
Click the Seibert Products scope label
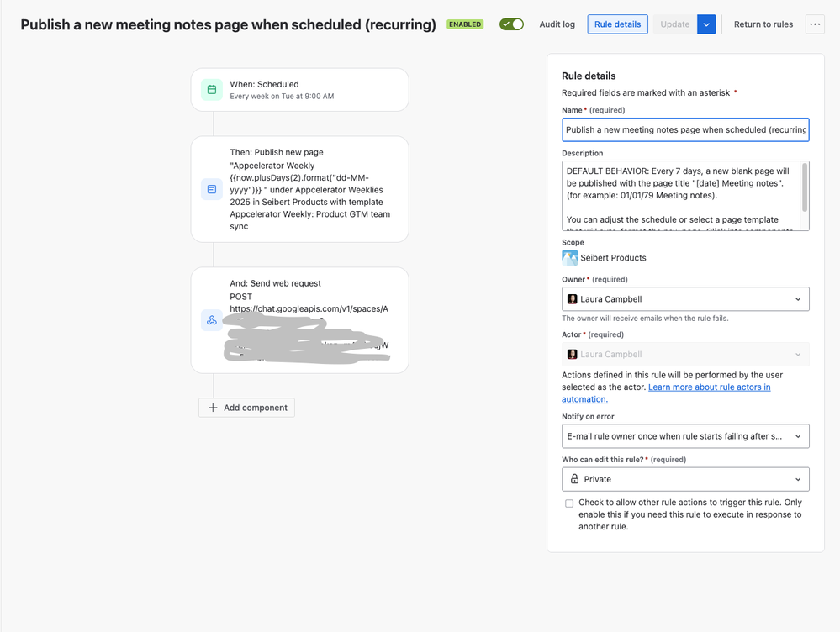tap(613, 258)
